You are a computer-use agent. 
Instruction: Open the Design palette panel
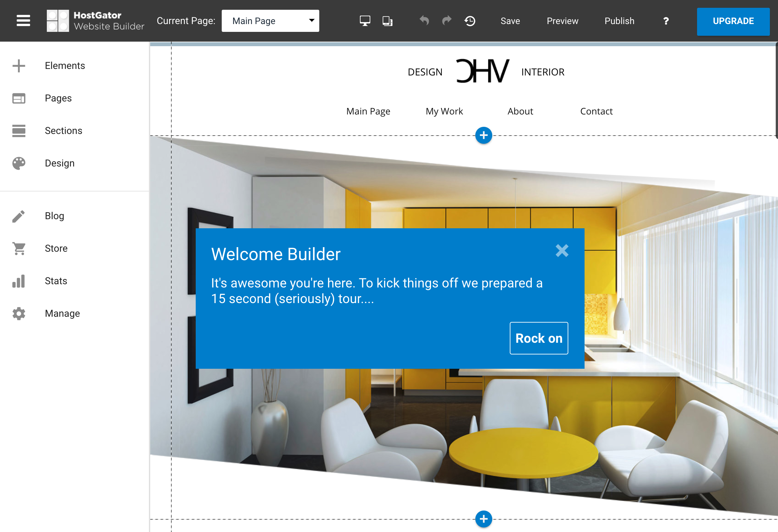coord(59,163)
